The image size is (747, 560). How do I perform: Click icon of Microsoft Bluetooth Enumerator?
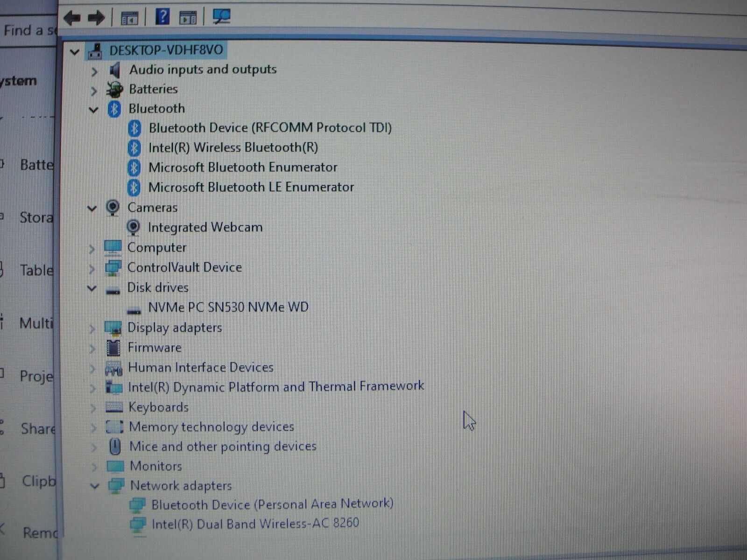134,168
